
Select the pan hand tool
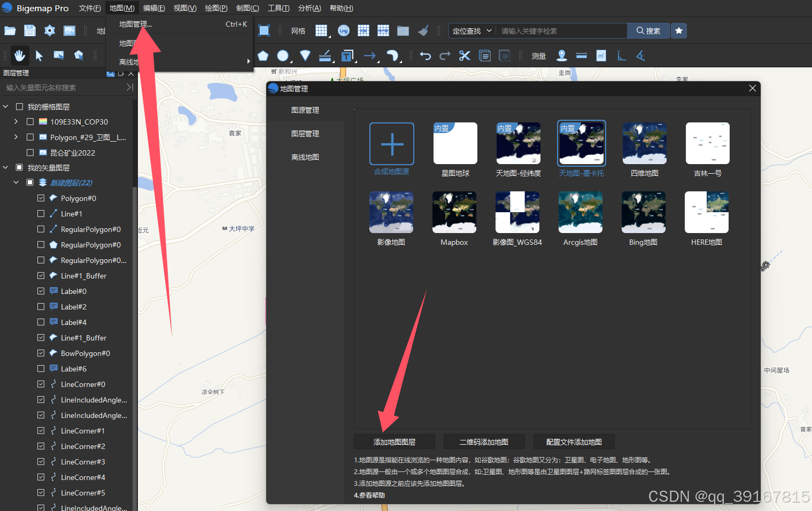[19, 55]
